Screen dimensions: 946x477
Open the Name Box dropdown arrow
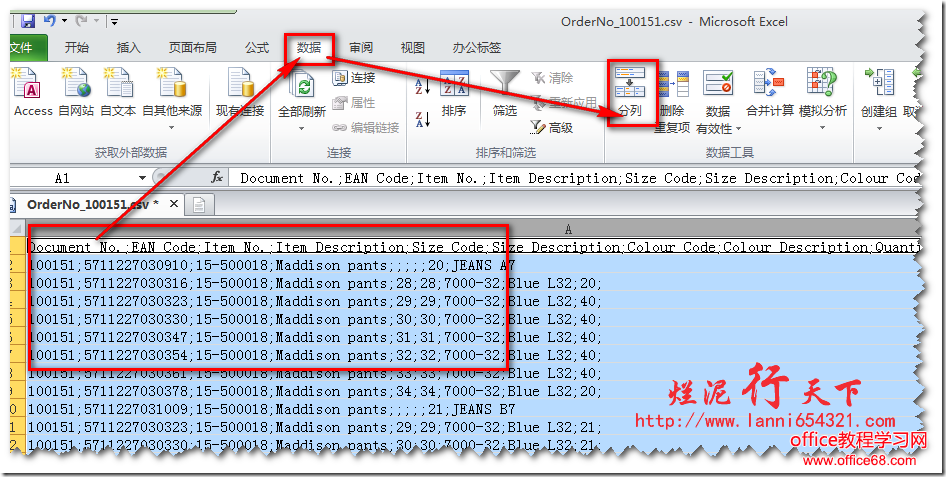pos(142,178)
